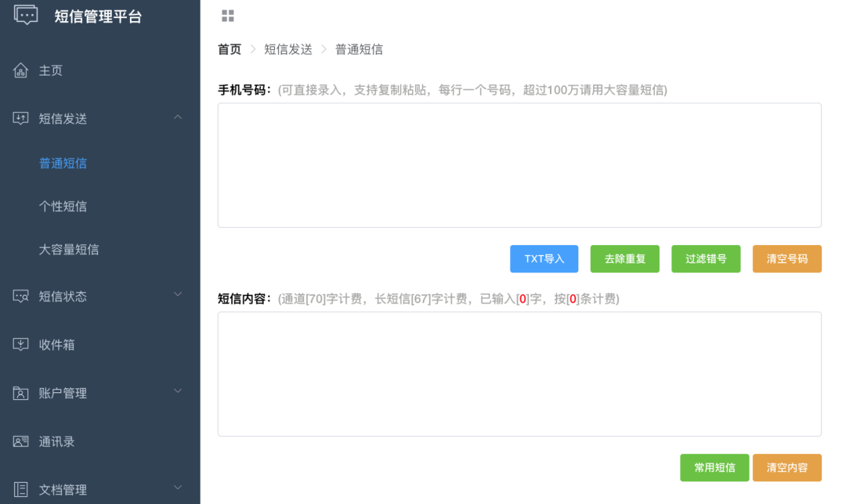This screenshot has width=846, height=504.
Task: Expand the 短信状态 menu chevron
Action: click(x=178, y=294)
